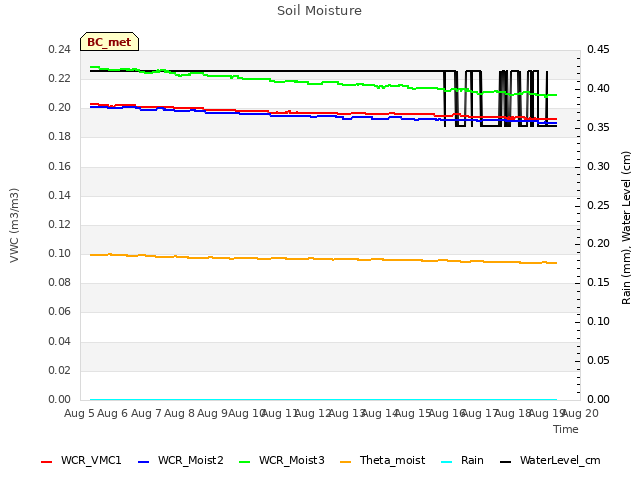
Task: Toggle Theta_moist legend entry
Action: coord(382,460)
